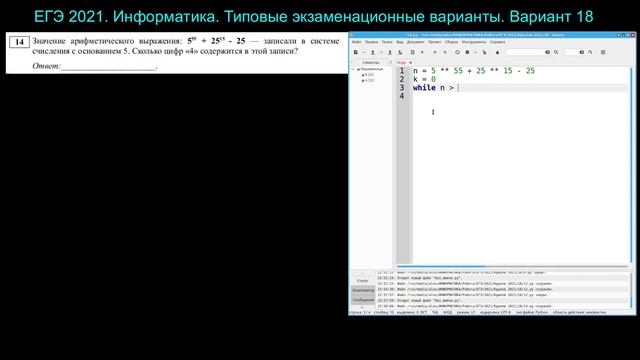
Task: Click the 'режим LF' status bar entry
Action: tap(466, 312)
